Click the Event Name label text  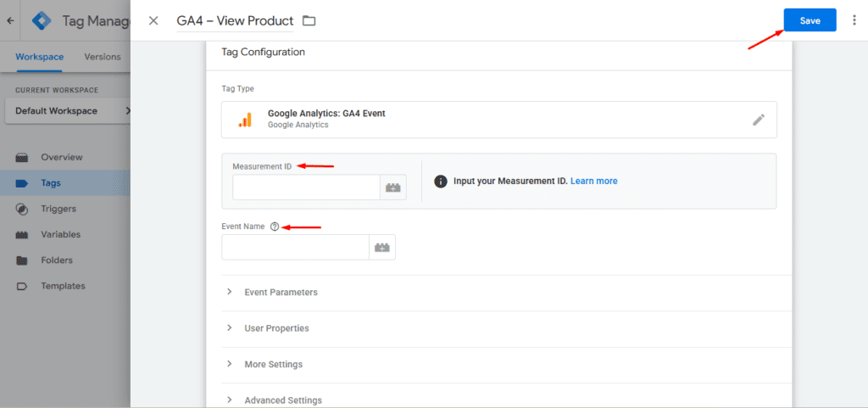pyautogui.click(x=243, y=226)
